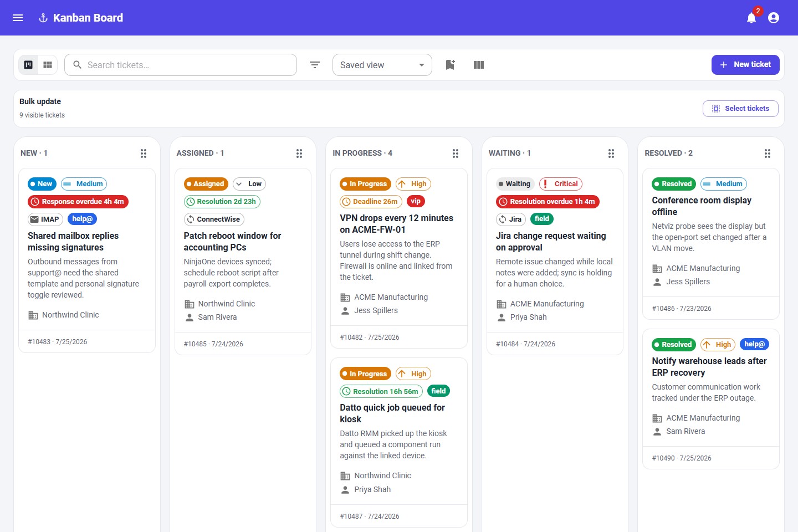Click Select tickets for bulk update
The height and width of the screenshot is (532, 798).
[740, 109]
